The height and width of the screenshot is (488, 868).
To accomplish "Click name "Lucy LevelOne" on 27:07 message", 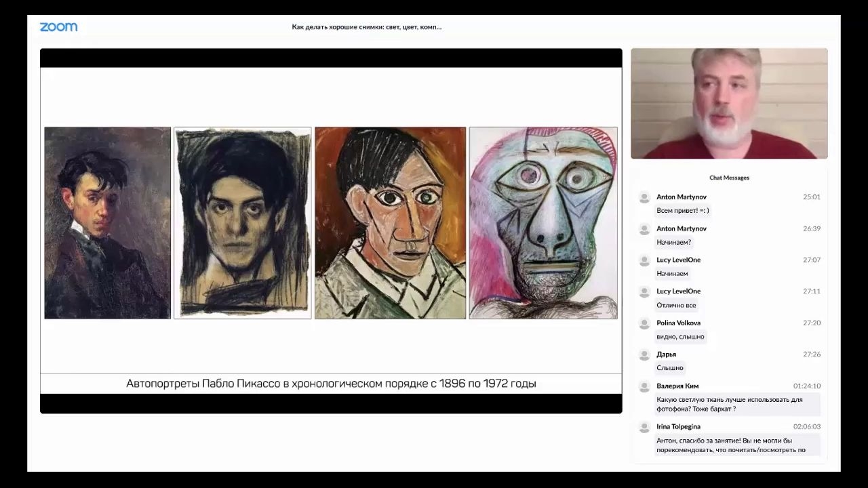I will pos(679,260).
